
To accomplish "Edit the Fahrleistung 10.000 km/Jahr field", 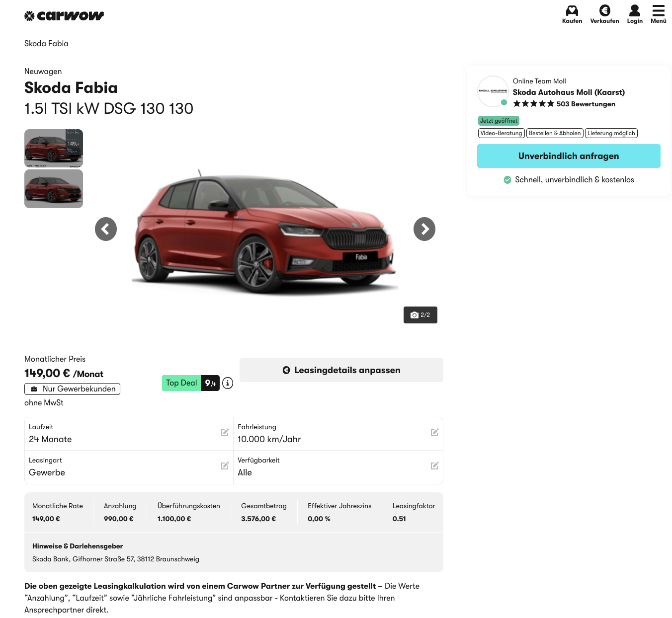I will [x=434, y=433].
